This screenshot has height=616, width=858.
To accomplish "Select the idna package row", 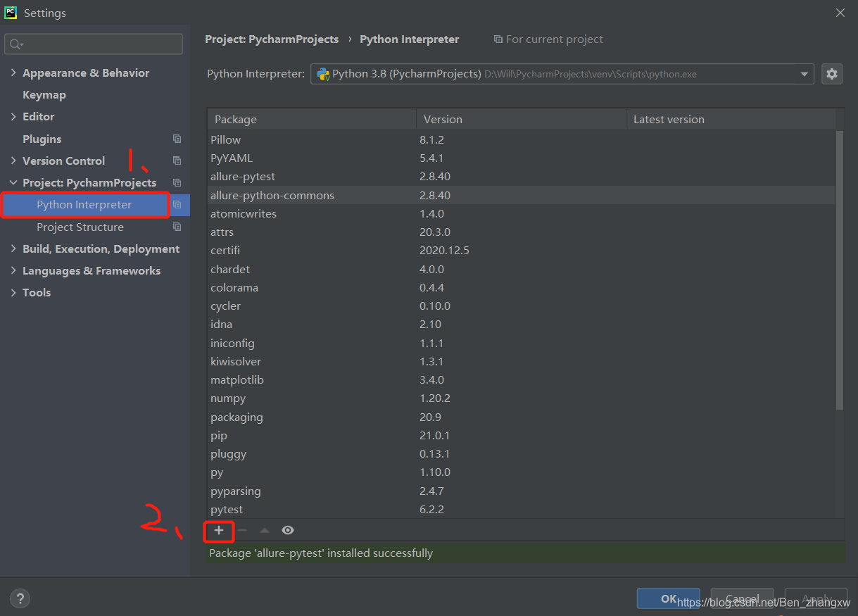I will pos(522,324).
